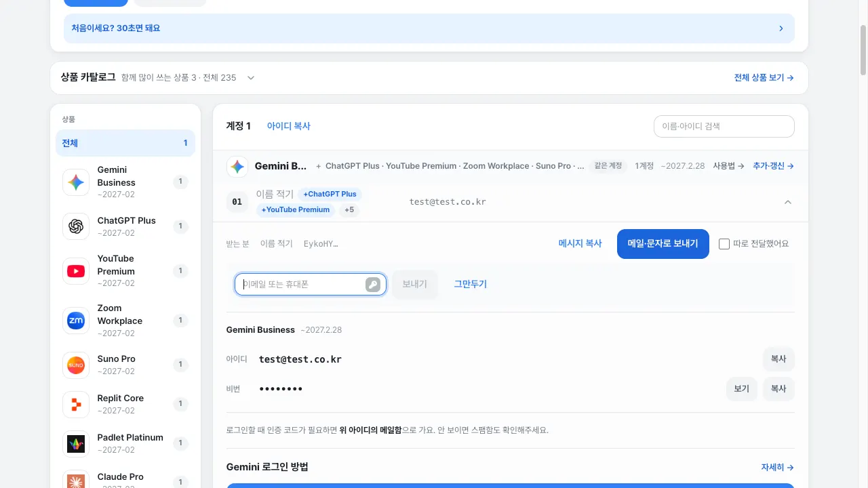Click the 보내기 button
Screen dimensions: 868x488
point(414,285)
